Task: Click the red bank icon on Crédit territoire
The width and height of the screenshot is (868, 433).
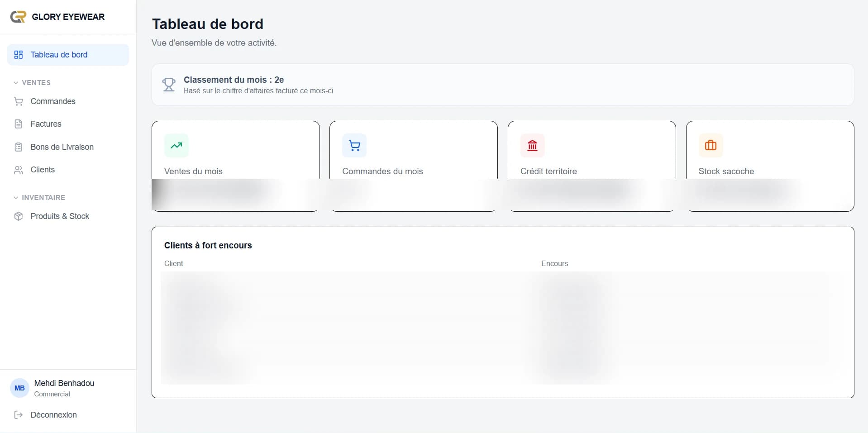Action: (533, 145)
